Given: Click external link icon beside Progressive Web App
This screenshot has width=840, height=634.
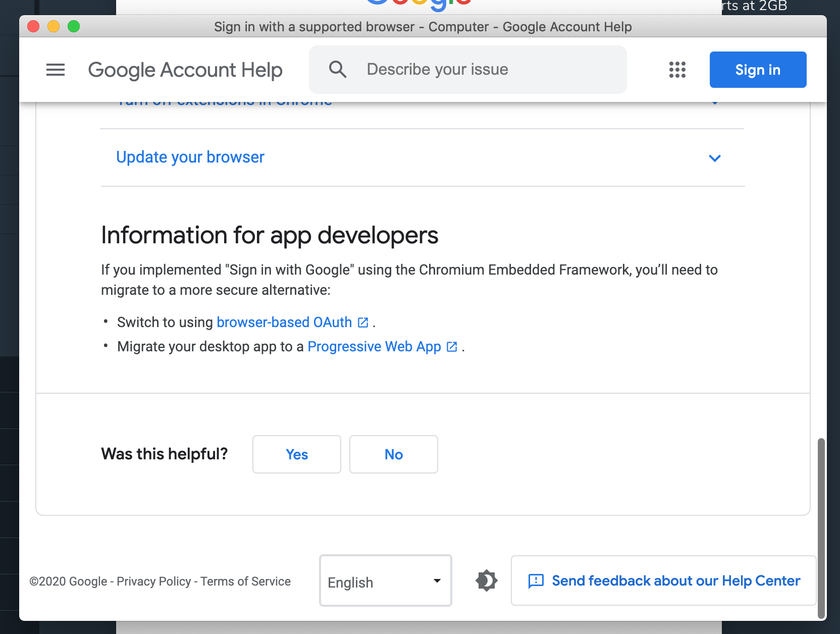Looking at the screenshot, I should 452,347.
